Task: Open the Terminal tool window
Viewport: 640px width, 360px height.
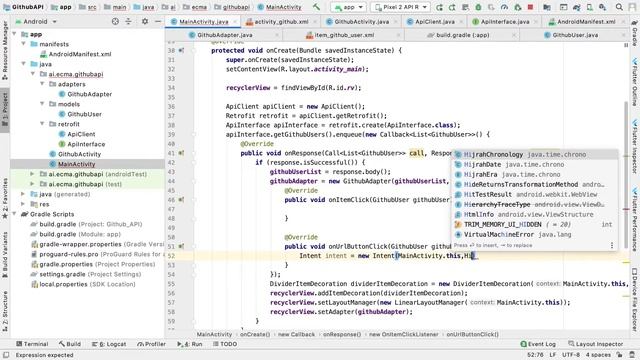Action: click(x=32, y=344)
